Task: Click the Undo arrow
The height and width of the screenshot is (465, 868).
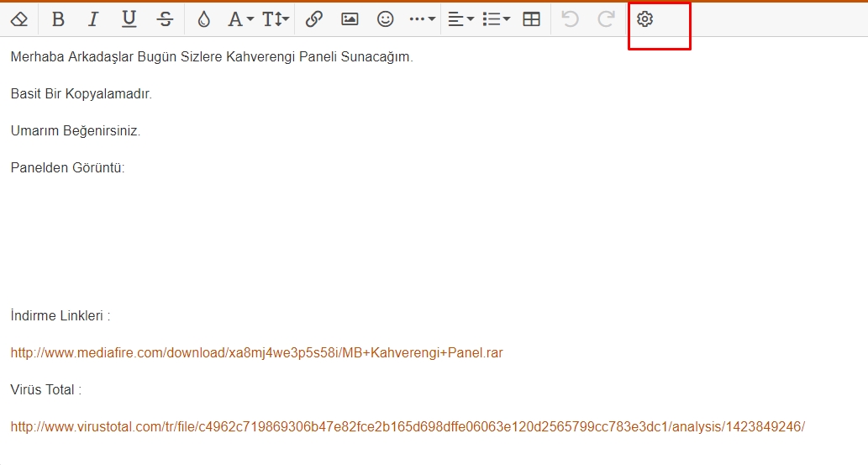Action: point(570,19)
